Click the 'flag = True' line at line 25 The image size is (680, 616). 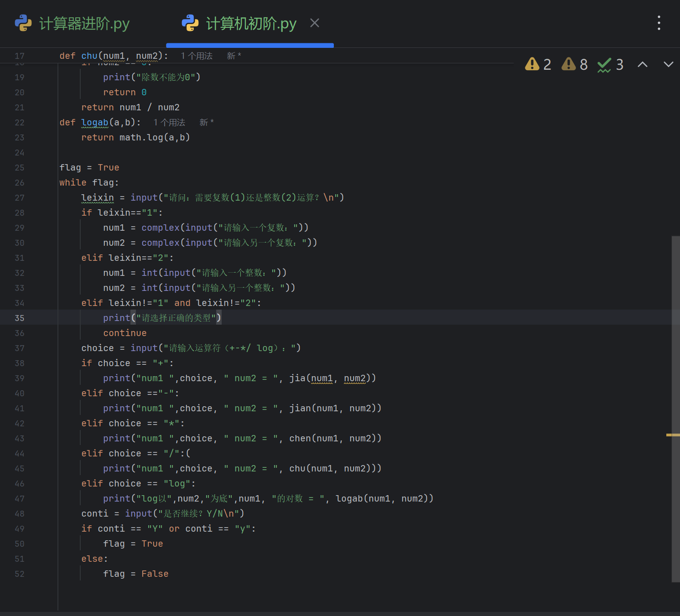(x=89, y=167)
